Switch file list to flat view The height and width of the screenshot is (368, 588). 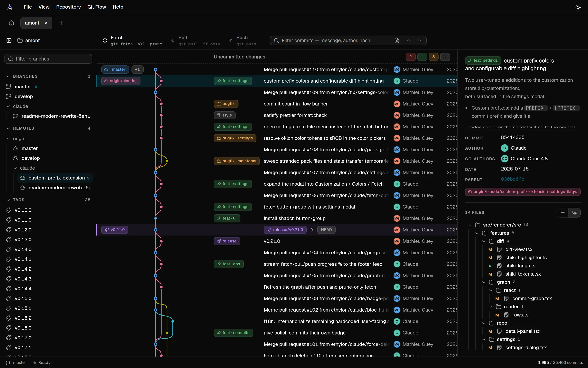563,213
